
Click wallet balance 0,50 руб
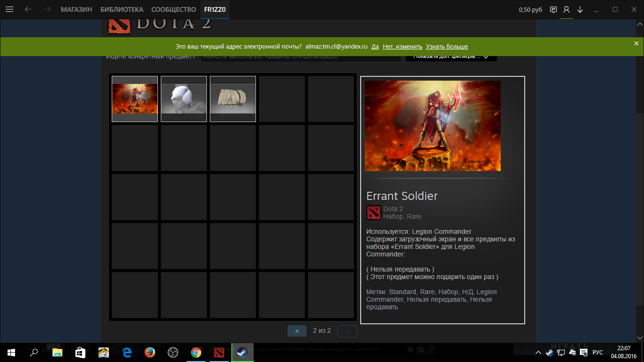coord(530,9)
